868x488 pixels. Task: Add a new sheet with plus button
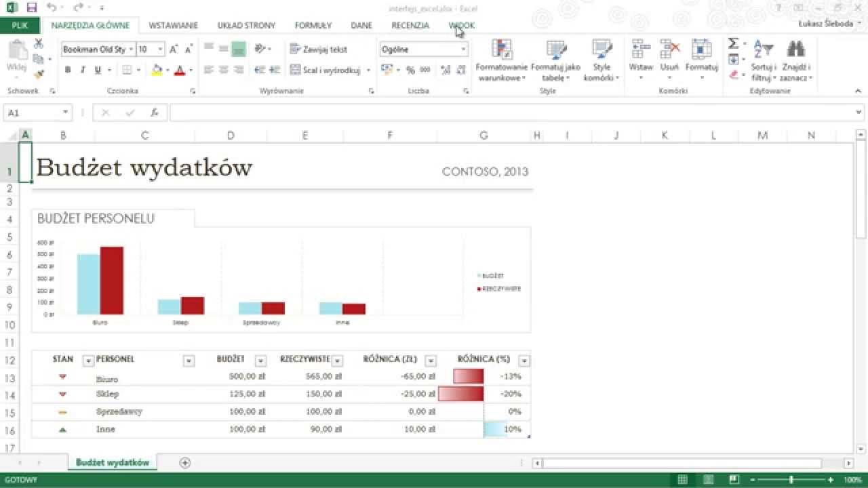[x=184, y=463]
